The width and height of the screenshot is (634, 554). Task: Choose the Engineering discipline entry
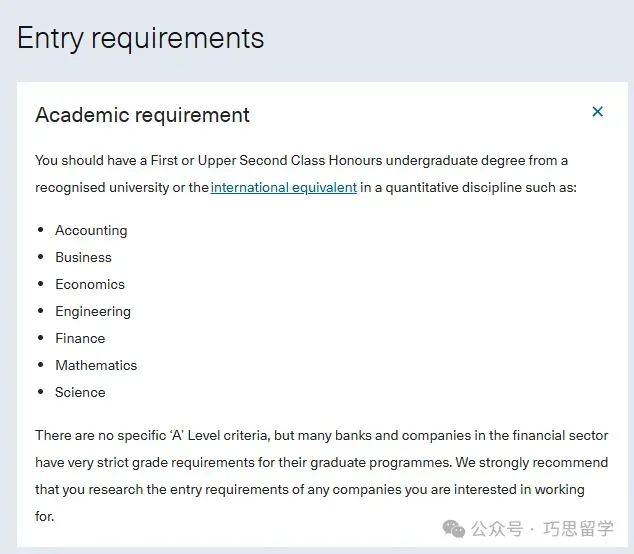point(93,311)
